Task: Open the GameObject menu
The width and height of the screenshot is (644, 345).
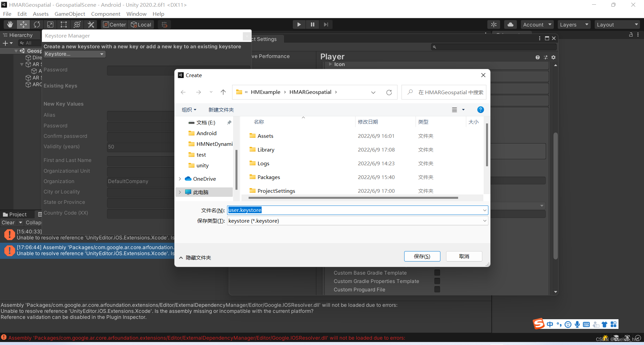Action: click(x=70, y=14)
